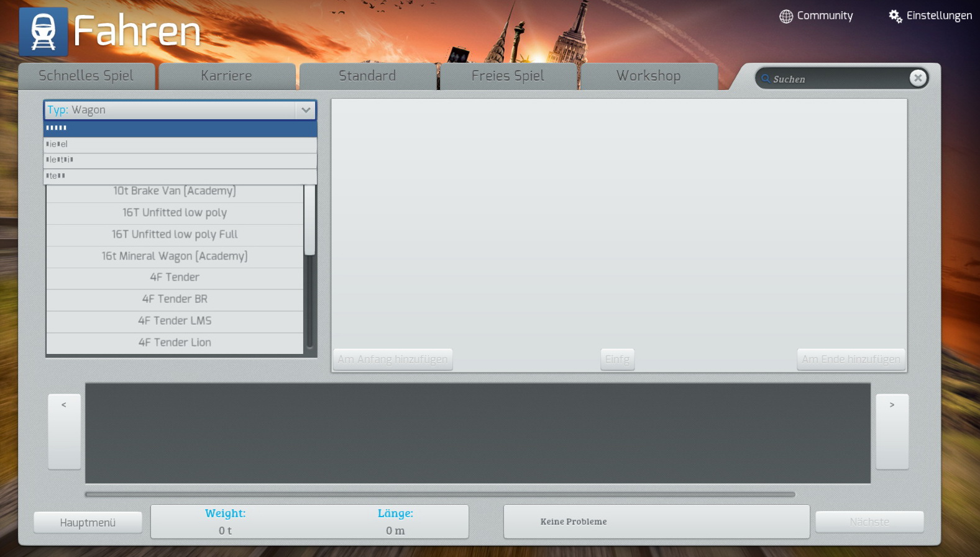Click the train logo icon beside Fahren
This screenshot has height=557, width=980.
(43, 32)
